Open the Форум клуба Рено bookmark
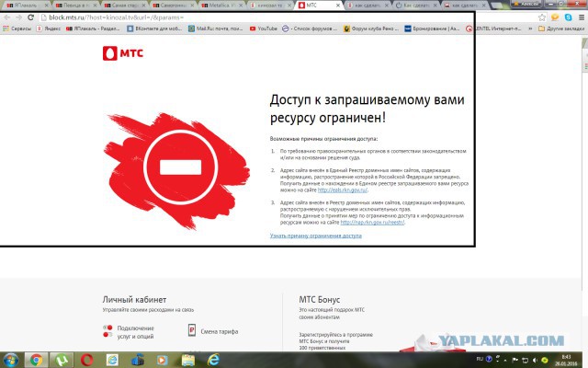Image resolution: width=588 pixels, height=368 pixels. [x=371, y=29]
